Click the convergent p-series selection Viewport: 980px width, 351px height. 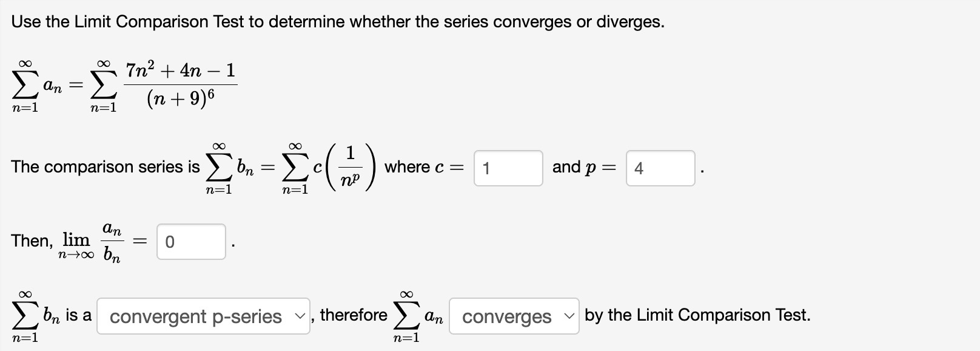(x=194, y=316)
